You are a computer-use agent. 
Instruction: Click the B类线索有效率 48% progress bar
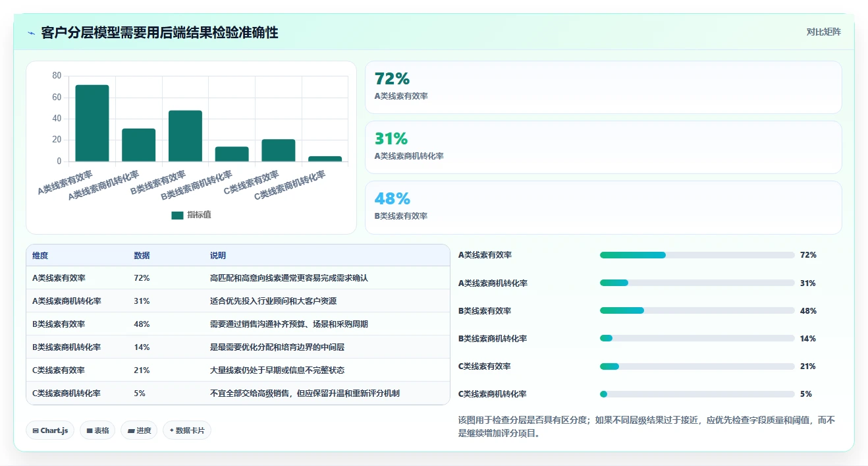click(x=697, y=310)
